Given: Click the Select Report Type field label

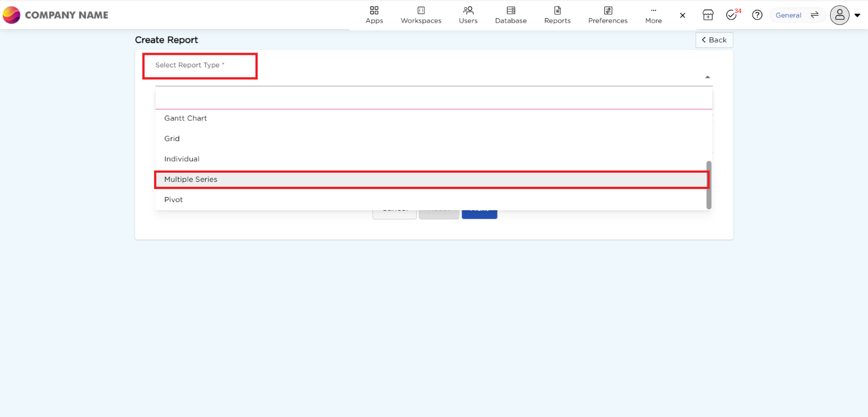Looking at the screenshot, I should coord(189,65).
